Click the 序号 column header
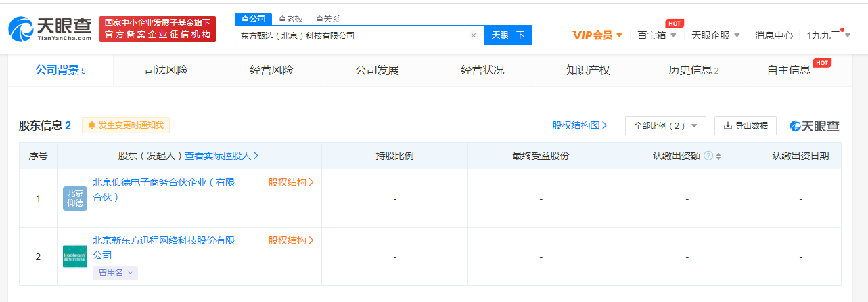The image size is (868, 302). (38, 156)
